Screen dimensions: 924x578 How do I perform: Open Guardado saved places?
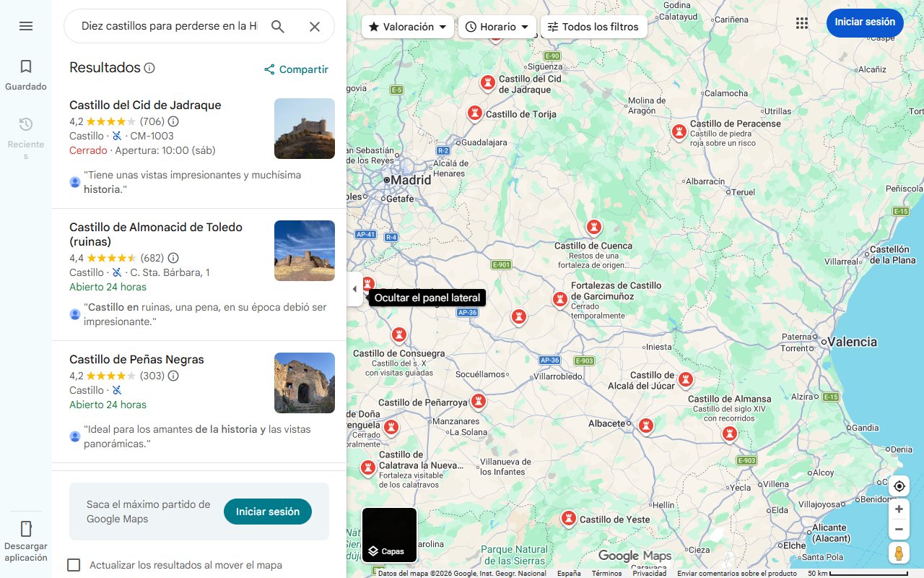coord(25,72)
